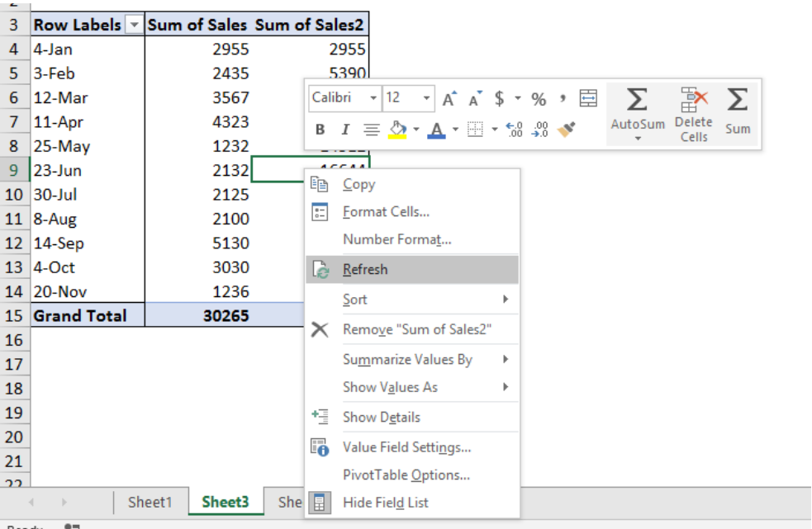The image size is (812, 529).
Task: Center align the cell contents
Action: coord(371,130)
